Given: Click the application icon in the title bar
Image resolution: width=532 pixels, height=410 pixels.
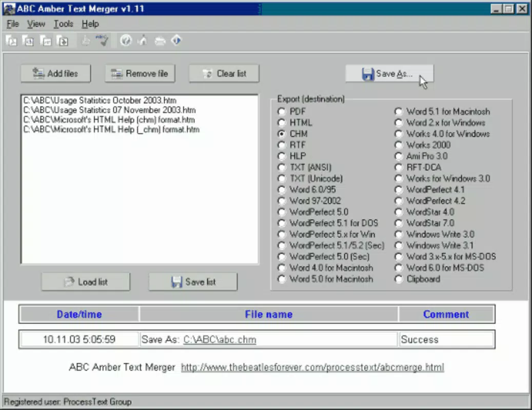Looking at the screenshot, I should click(9, 9).
